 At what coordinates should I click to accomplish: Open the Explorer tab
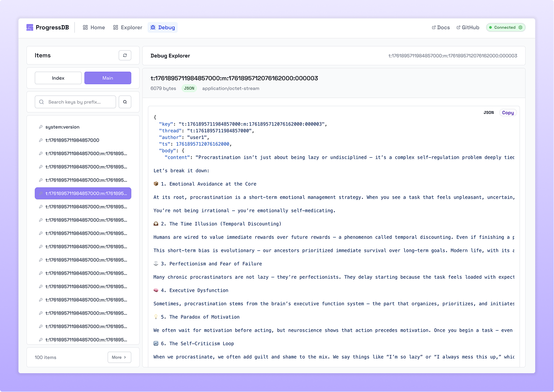[x=127, y=27]
